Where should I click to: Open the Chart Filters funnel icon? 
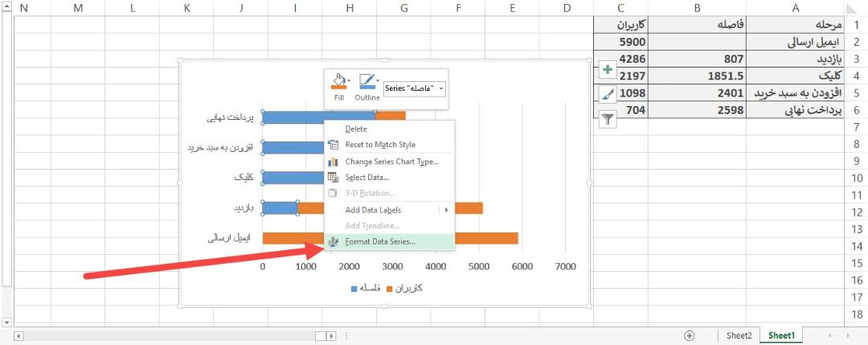pyautogui.click(x=608, y=119)
